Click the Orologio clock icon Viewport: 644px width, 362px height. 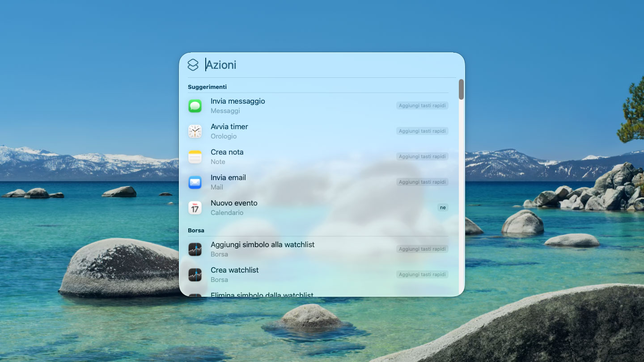click(195, 131)
